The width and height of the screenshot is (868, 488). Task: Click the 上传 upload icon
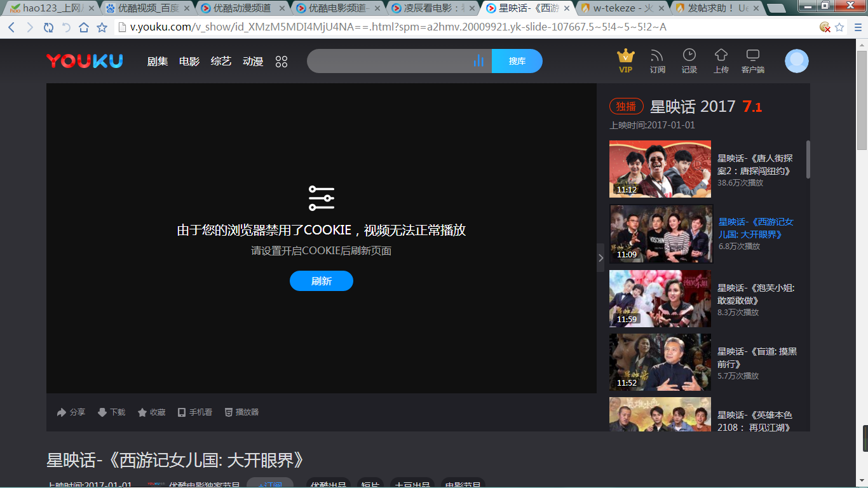(x=721, y=55)
